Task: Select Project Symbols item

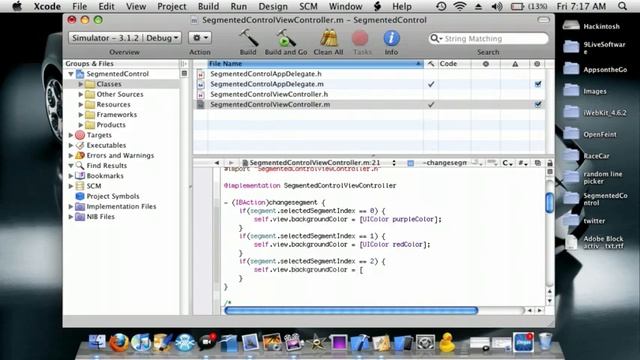Action: coord(113,196)
